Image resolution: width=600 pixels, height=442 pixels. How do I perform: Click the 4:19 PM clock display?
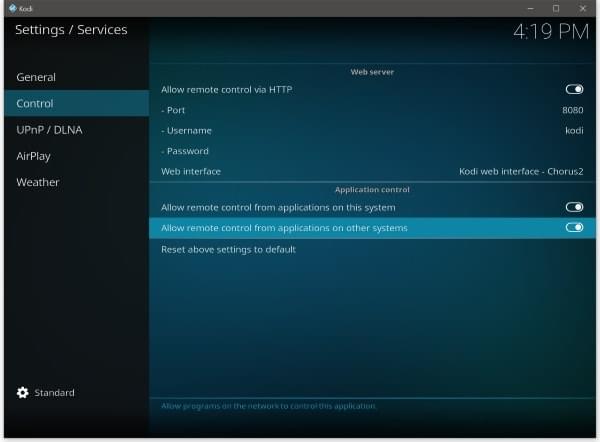(550, 32)
